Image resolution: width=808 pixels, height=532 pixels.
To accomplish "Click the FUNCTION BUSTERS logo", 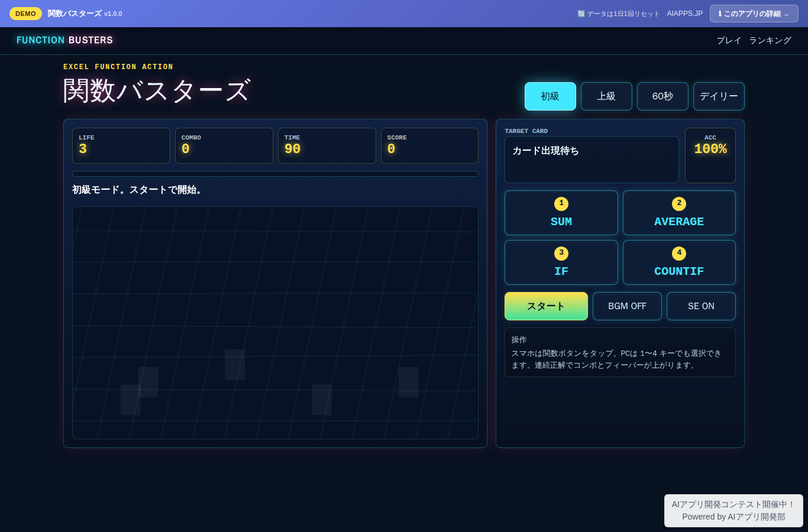I will click(x=64, y=40).
